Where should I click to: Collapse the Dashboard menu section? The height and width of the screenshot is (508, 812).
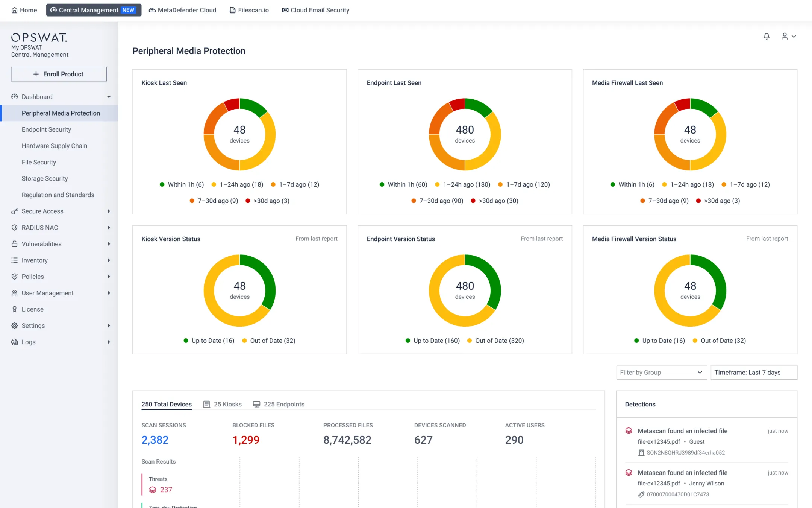tap(109, 97)
